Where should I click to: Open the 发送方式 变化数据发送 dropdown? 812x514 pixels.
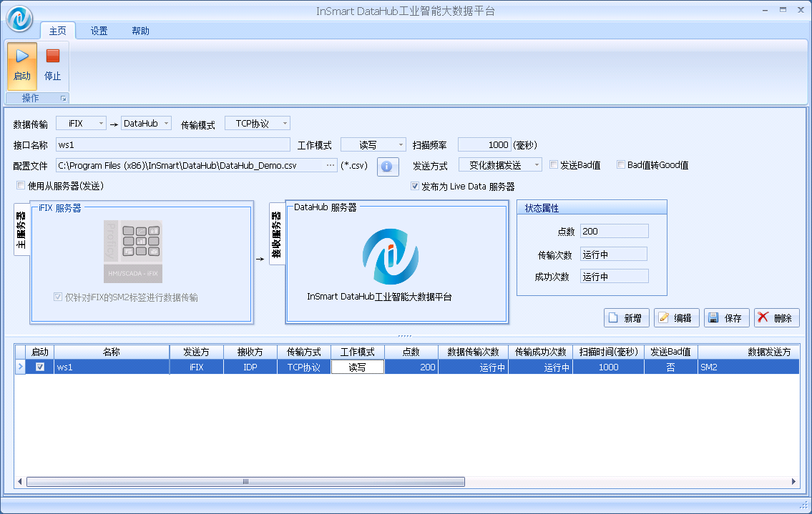500,165
